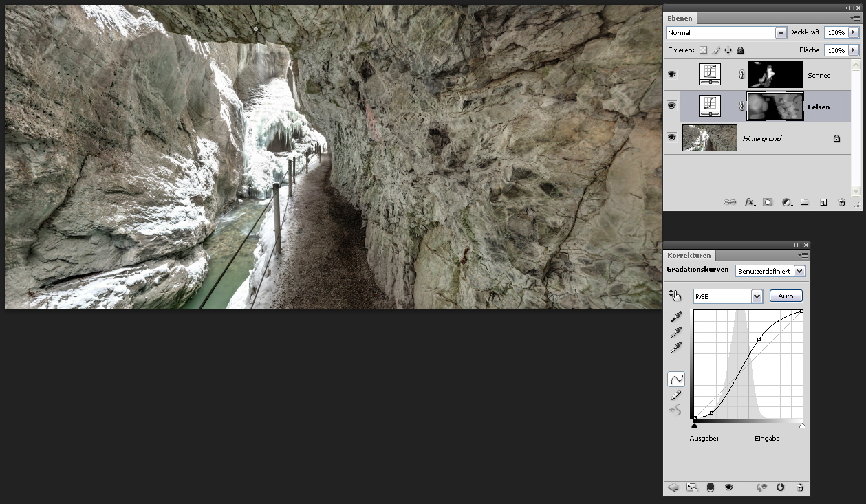
Task: Pick the white point eyedropper
Action: 676,348
